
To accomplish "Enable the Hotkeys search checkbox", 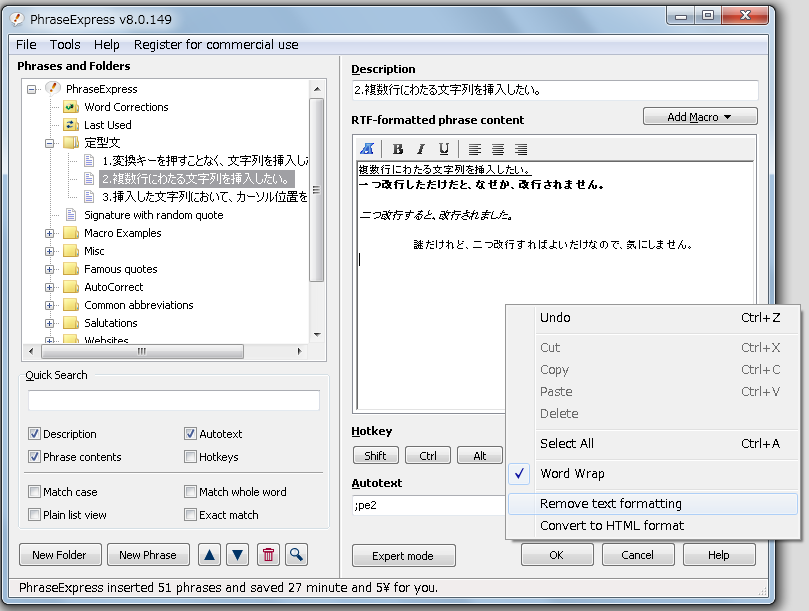I will 190,457.
